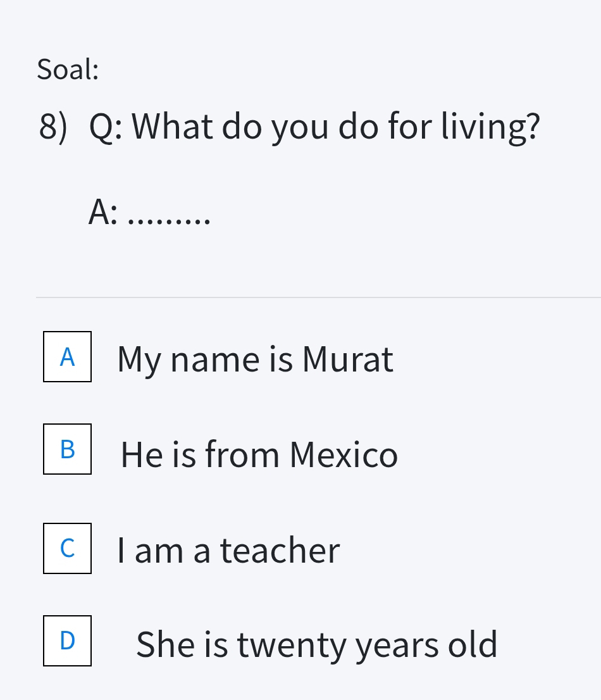Click the "Q:" label in the question
Image resolution: width=601 pixels, height=700 pixels.
(x=106, y=126)
